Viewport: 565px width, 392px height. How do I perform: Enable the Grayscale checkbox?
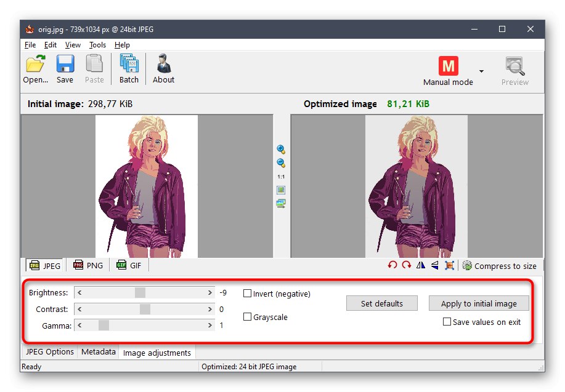(247, 317)
